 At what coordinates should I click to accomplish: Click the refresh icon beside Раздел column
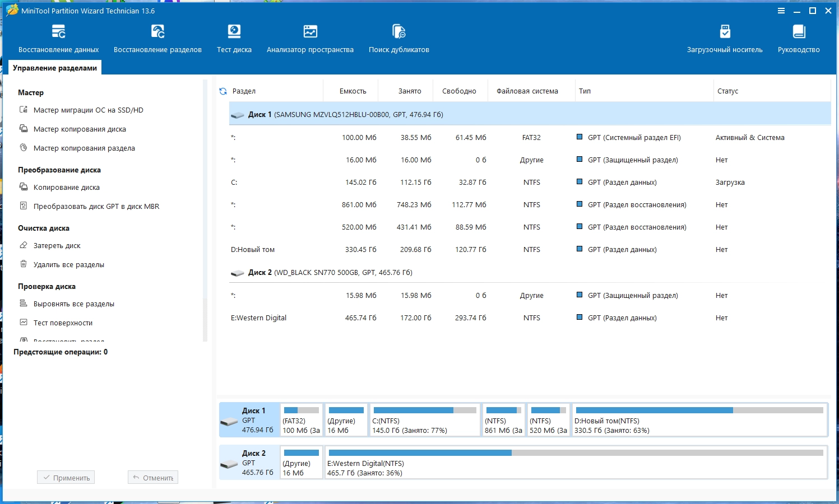point(223,91)
